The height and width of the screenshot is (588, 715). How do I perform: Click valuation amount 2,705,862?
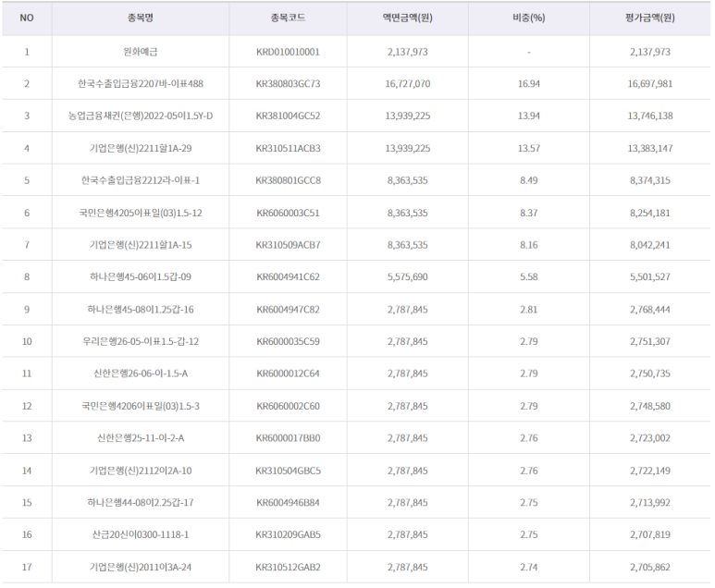click(x=650, y=568)
